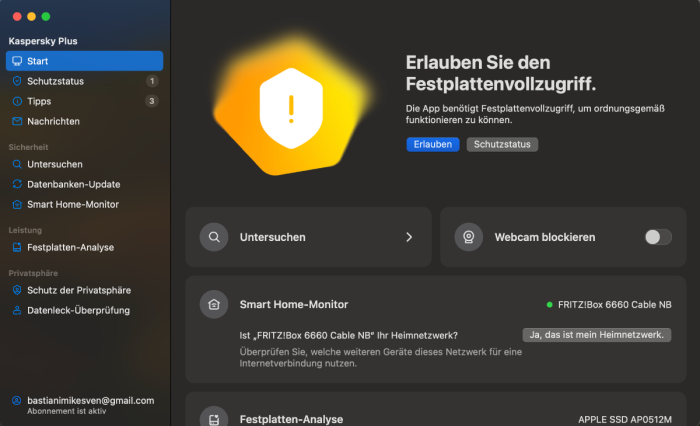
Task: Click the Tipps info icon
Action: tap(17, 101)
